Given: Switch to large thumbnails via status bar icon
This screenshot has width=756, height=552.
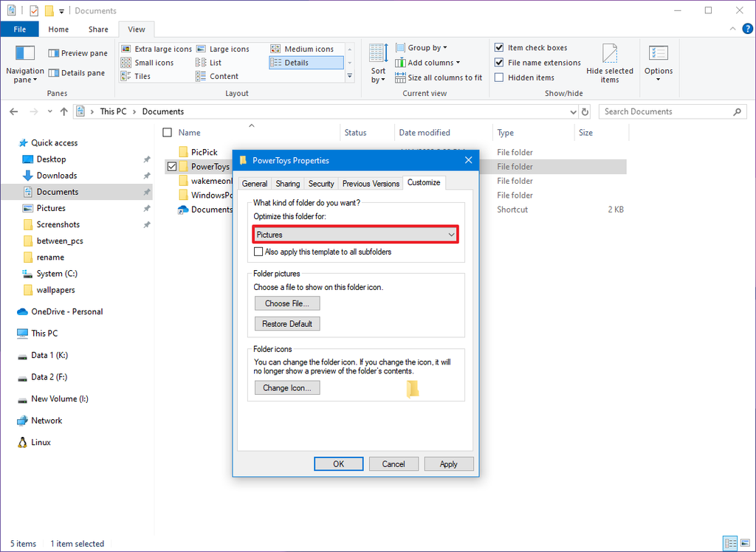Looking at the screenshot, I should pos(746,543).
